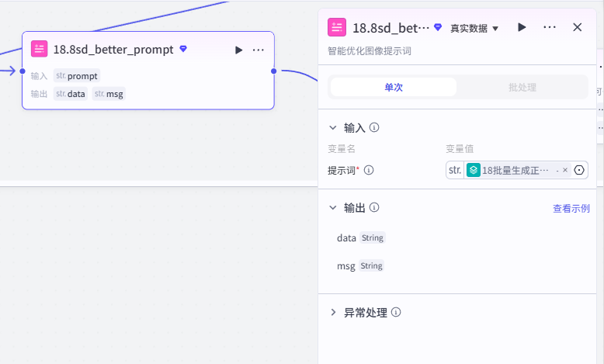
Task: Close the node configuration panel
Action: pyautogui.click(x=577, y=27)
